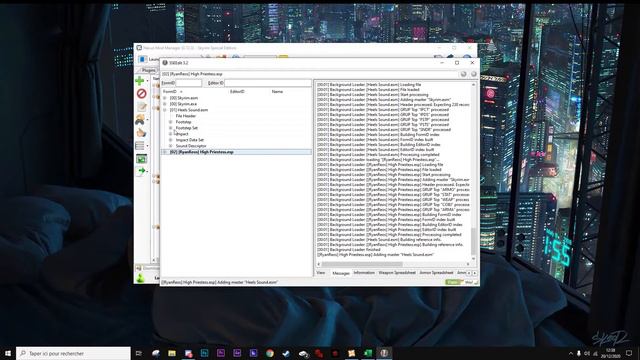The height and width of the screenshot is (360, 640).
Task: Open Premiere Pro from the taskbar
Action: click(x=221, y=353)
